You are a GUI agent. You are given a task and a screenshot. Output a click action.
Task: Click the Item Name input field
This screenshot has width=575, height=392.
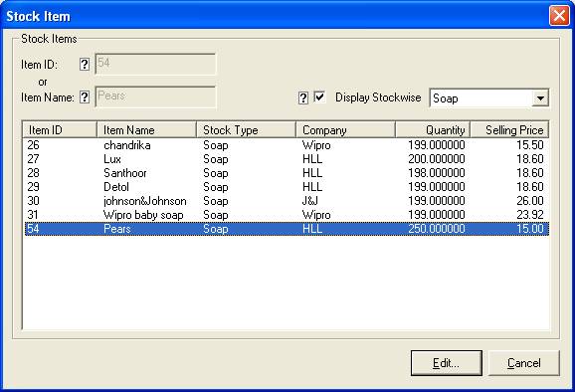(x=155, y=97)
